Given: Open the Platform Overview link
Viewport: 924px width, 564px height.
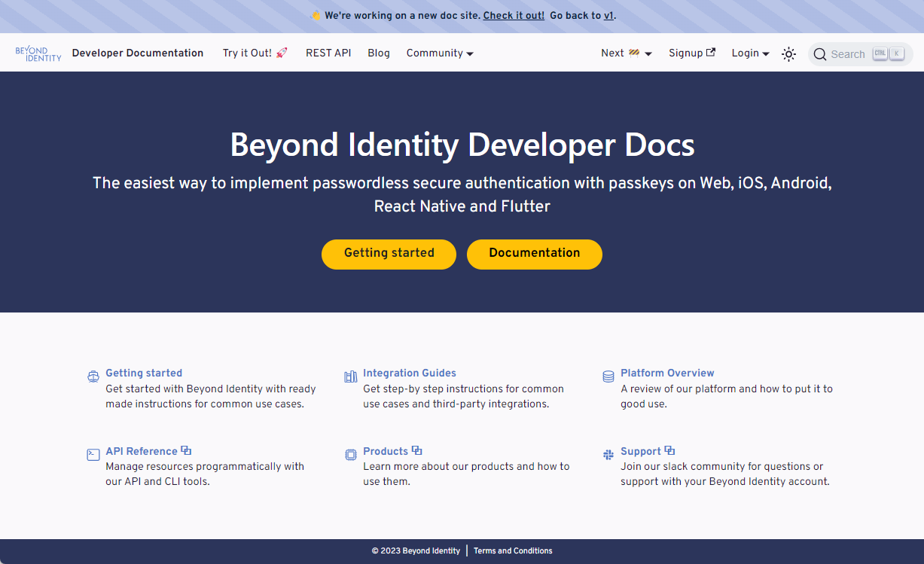Looking at the screenshot, I should [x=667, y=373].
